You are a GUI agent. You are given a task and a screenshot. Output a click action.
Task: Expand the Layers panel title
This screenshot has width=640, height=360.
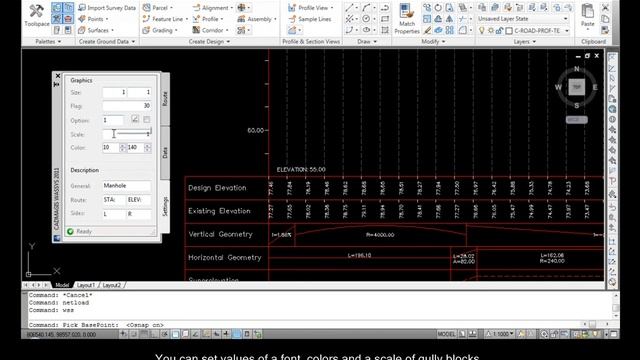[524, 42]
